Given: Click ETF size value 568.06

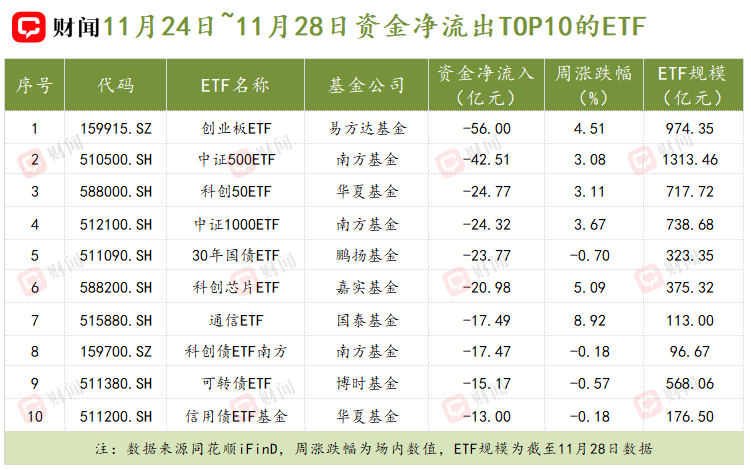Looking at the screenshot, I should click(x=690, y=383).
